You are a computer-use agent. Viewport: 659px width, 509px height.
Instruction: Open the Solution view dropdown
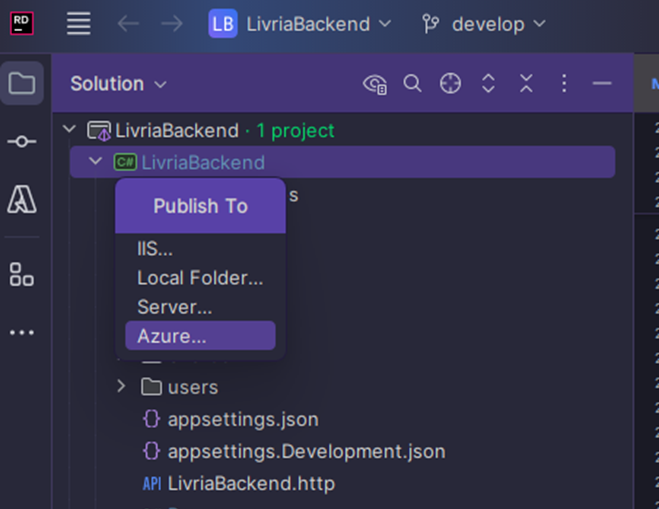coord(119,84)
